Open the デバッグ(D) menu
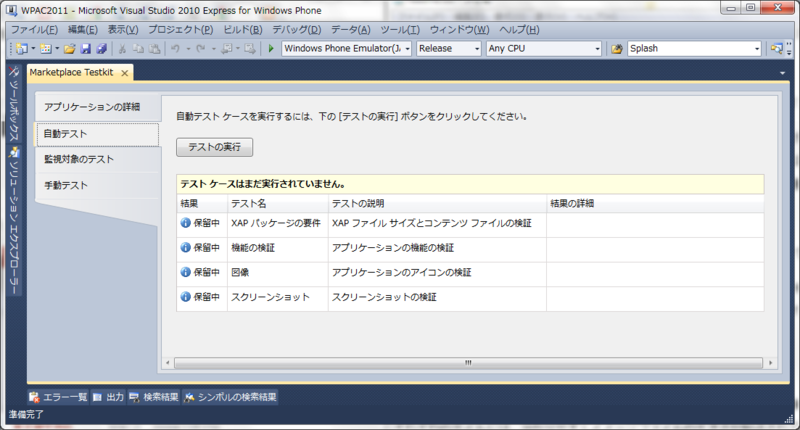This screenshot has width=800, height=430. click(x=296, y=30)
